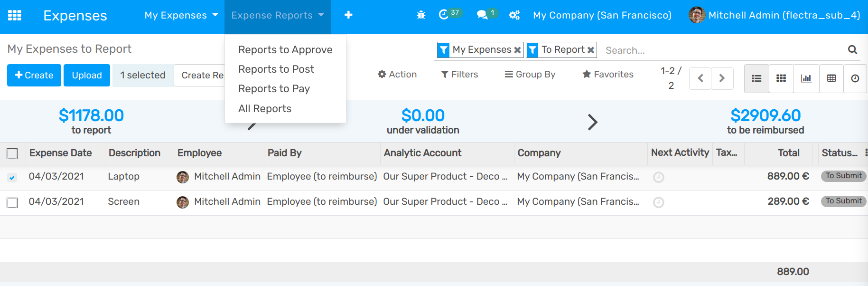Focus the Search input field
The height and width of the screenshot is (286, 868).
pyautogui.click(x=724, y=50)
